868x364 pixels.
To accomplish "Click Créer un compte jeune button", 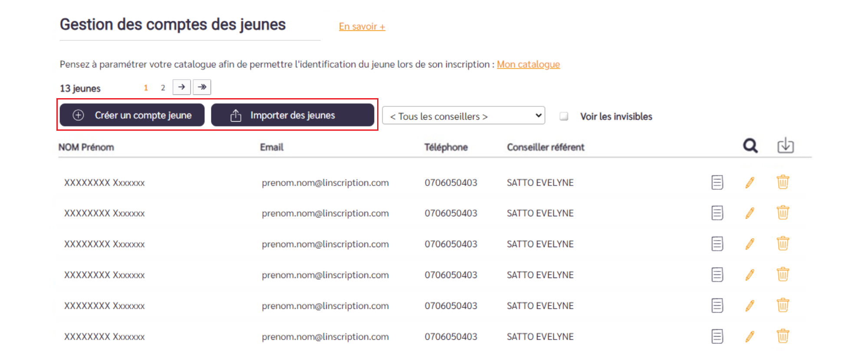I will 132,115.
